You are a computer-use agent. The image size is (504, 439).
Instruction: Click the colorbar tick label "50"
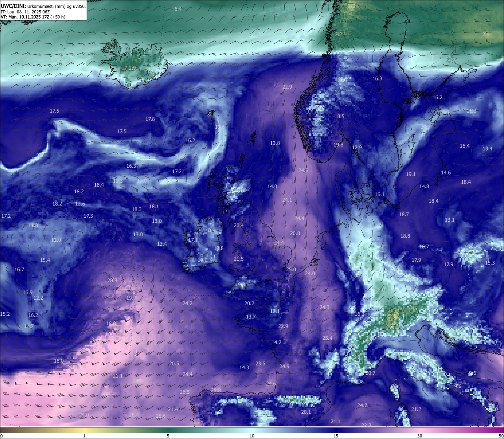point(500,436)
